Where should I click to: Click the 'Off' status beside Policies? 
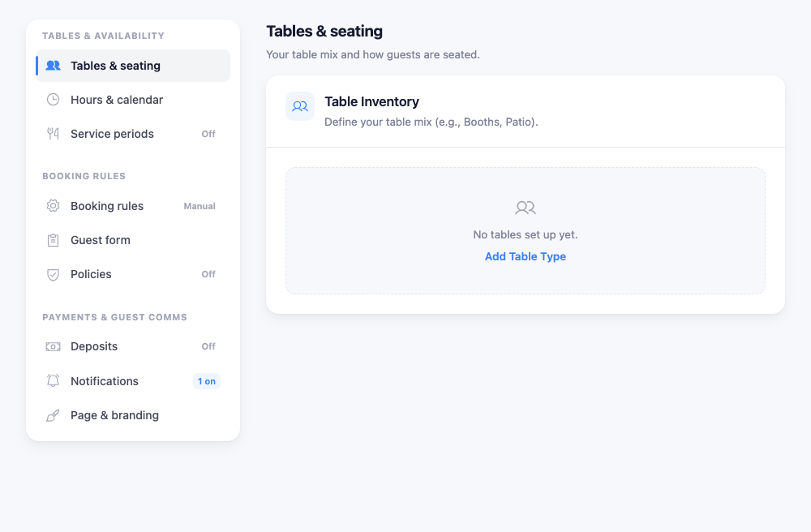pyautogui.click(x=208, y=274)
